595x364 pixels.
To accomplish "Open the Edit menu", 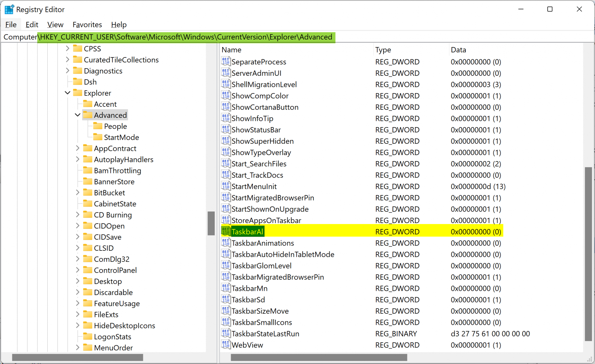I will 32,25.
